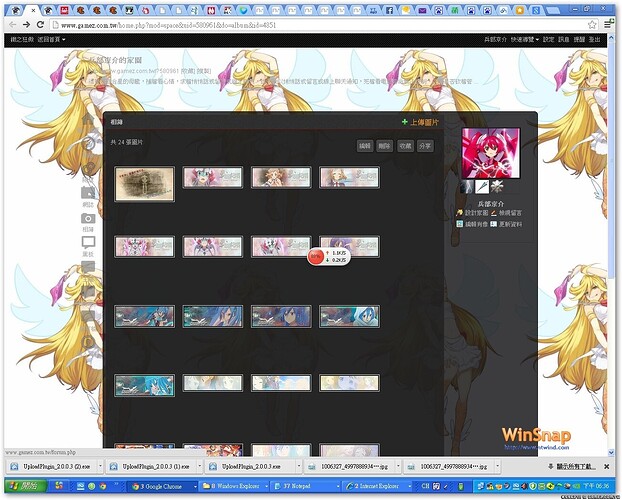This screenshot has width=622, height=500.
Task: Click the 刪除 button above the album
Action: click(384, 146)
